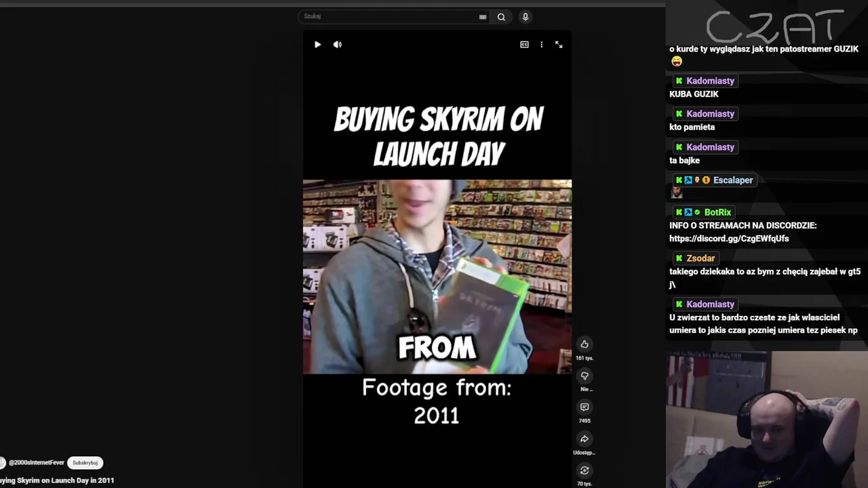Click the streamer webcam feed
This screenshot has width=868, height=488.
point(766,420)
